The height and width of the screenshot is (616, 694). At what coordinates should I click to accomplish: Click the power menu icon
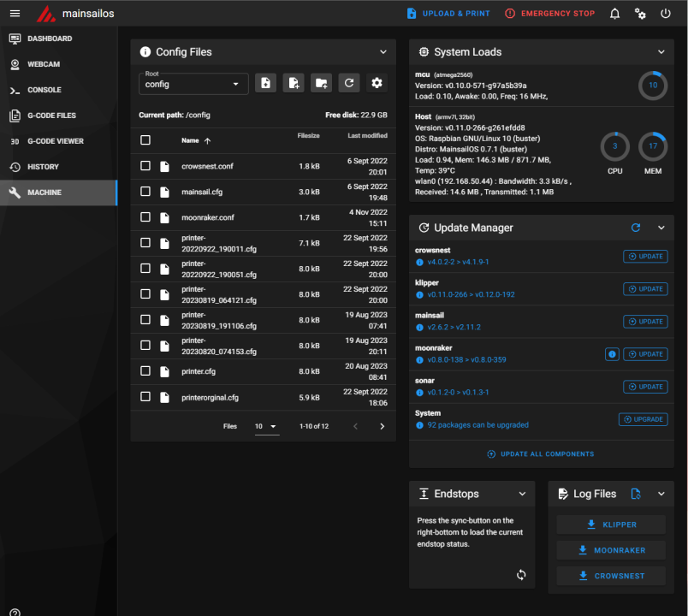click(x=666, y=14)
